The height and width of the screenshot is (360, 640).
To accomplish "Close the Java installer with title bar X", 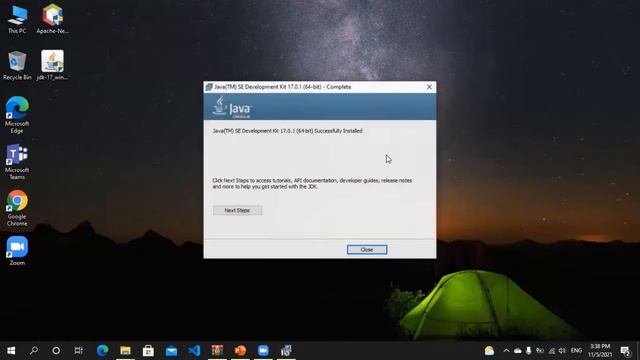I will (x=429, y=87).
